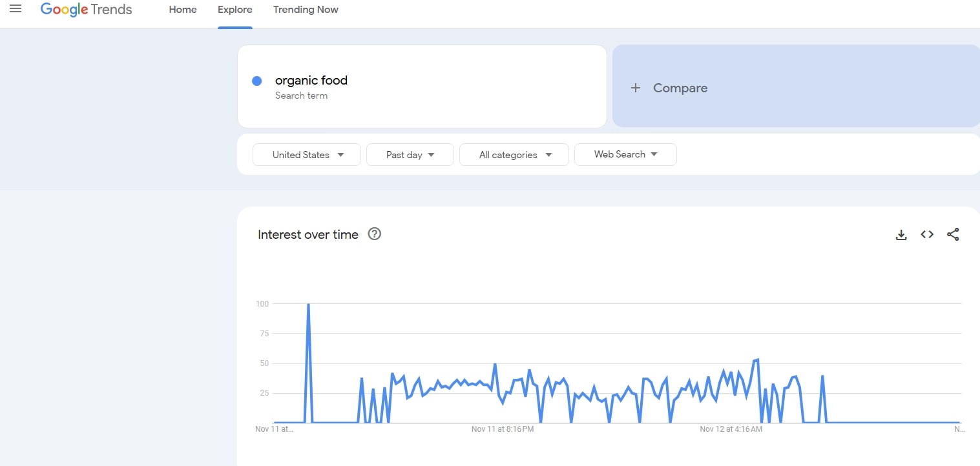Click the embed code icon
The height and width of the screenshot is (466, 980).
pyautogui.click(x=927, y=235)
